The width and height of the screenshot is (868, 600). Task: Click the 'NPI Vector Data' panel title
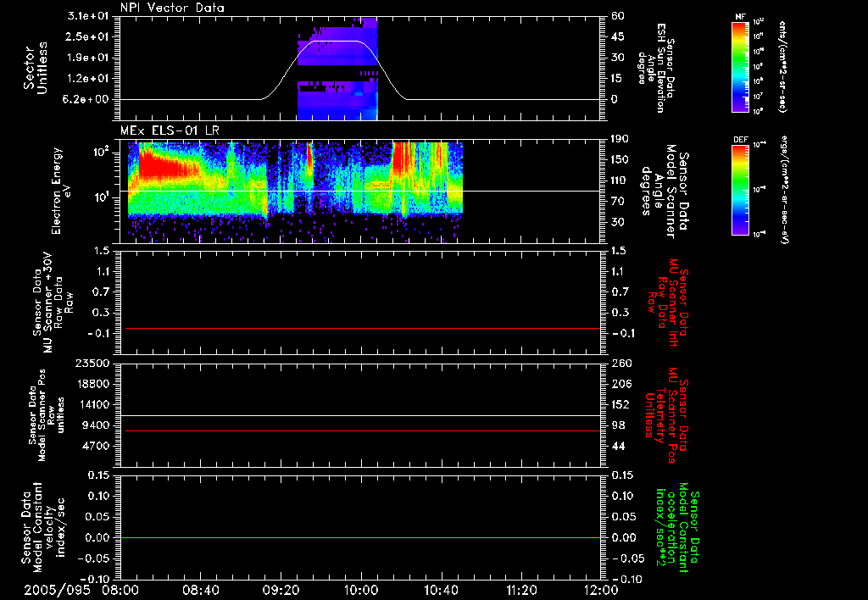(x=173, y=8)
